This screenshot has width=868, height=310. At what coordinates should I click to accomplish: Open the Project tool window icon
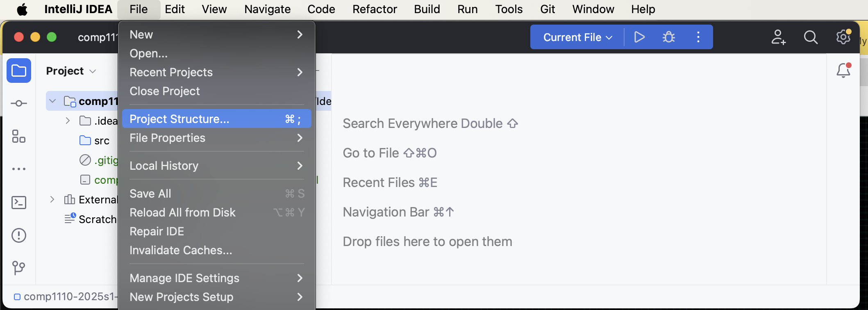(x=19, y=71)
